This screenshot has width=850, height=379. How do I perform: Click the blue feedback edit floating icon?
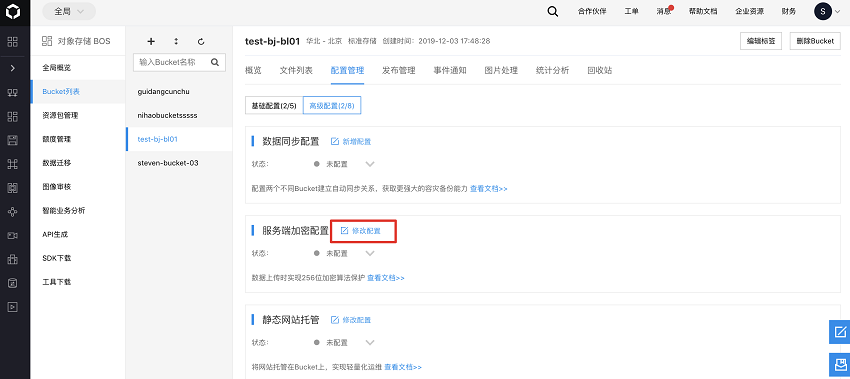coord(840,332)
